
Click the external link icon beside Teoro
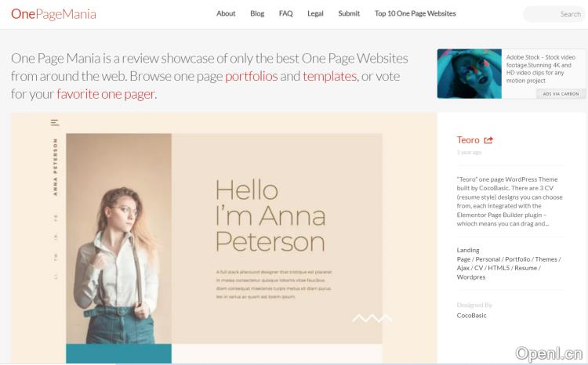pos(488,140)
